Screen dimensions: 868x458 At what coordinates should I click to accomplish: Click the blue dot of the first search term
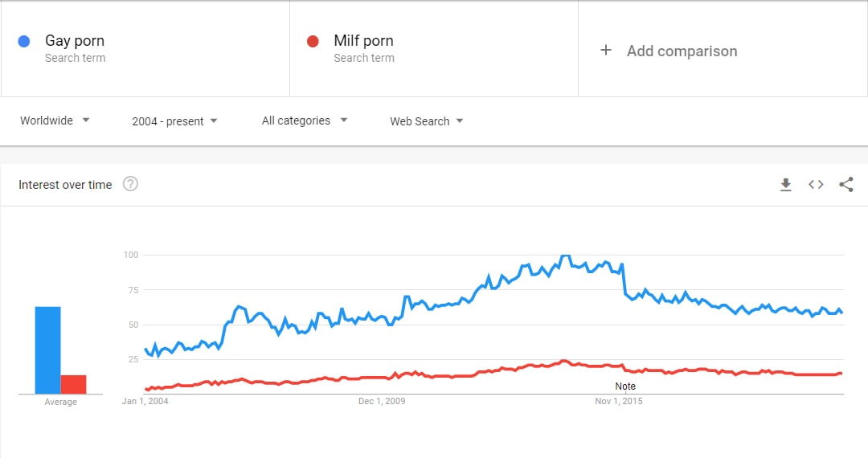[x=24, y=42]
